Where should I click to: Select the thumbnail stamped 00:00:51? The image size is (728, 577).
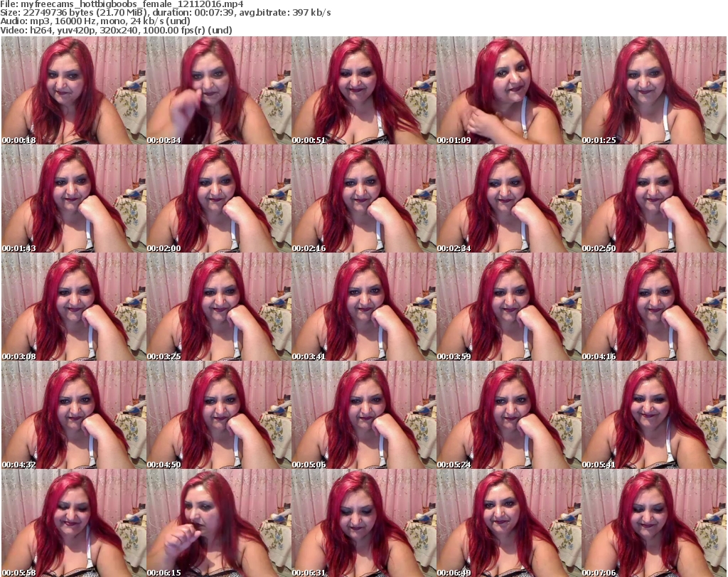coord(364,90)
